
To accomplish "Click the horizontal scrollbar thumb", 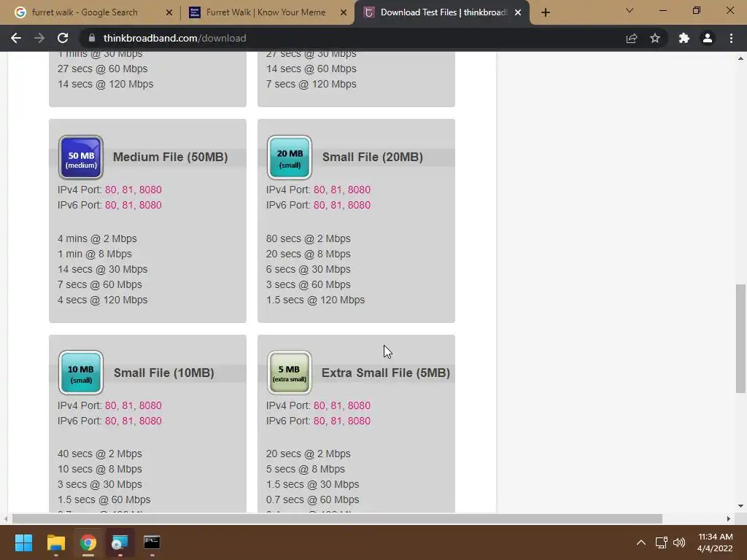I will 337,518.
